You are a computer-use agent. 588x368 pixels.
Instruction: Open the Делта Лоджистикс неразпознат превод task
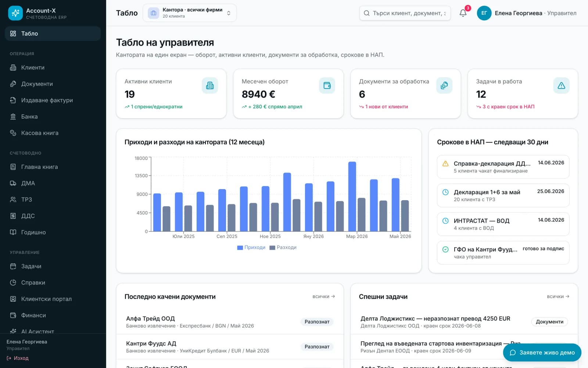[x=464, y=322]
